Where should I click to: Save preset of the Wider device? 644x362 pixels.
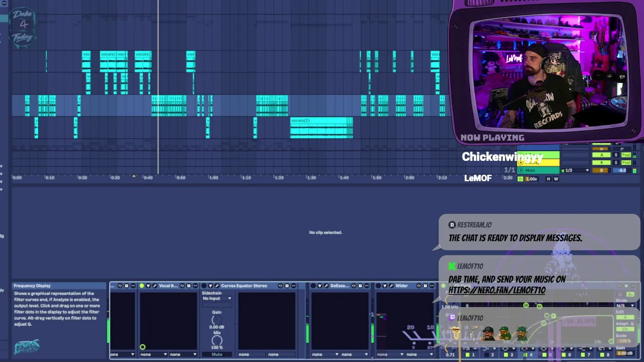click(425, 286)
